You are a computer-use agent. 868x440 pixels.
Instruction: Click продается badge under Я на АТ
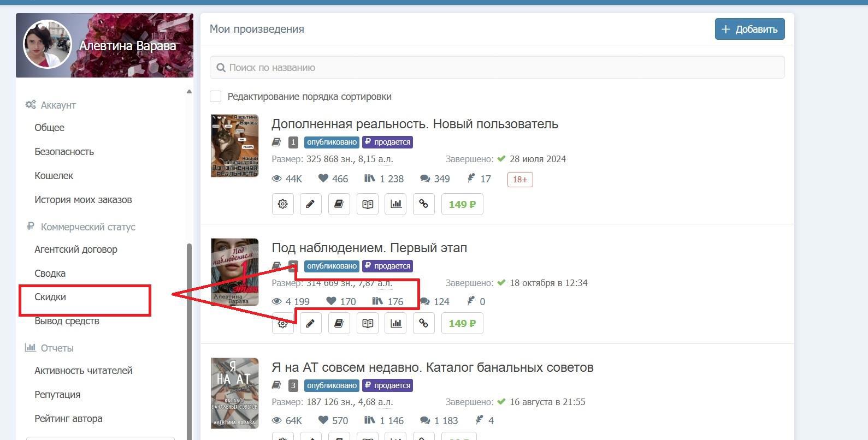(x=387, y=385)
